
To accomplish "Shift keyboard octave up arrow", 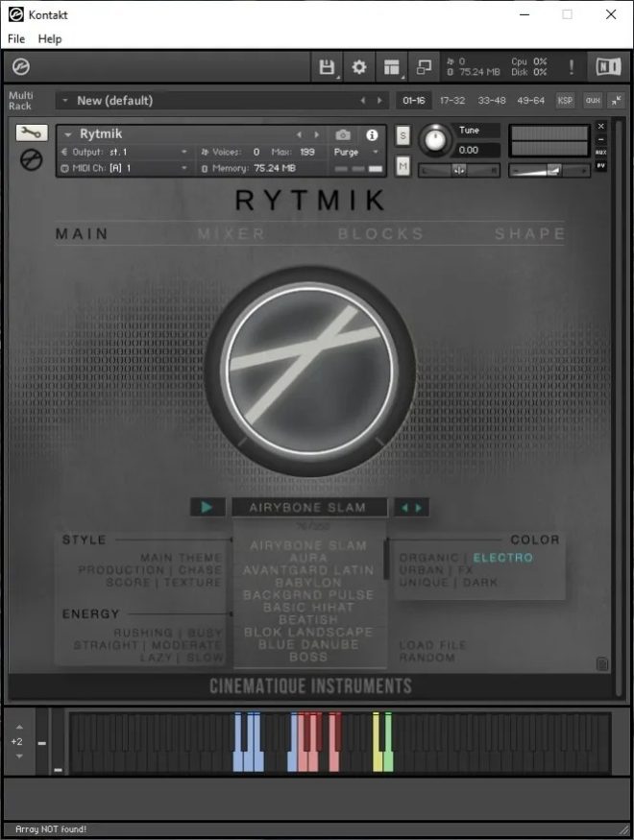I will tap(19, 727).
